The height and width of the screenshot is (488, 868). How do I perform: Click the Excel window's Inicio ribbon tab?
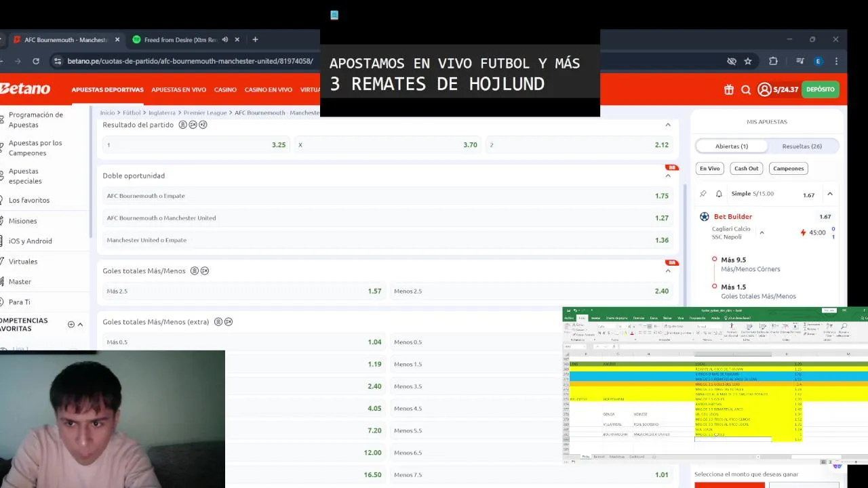tap(581, 318)
